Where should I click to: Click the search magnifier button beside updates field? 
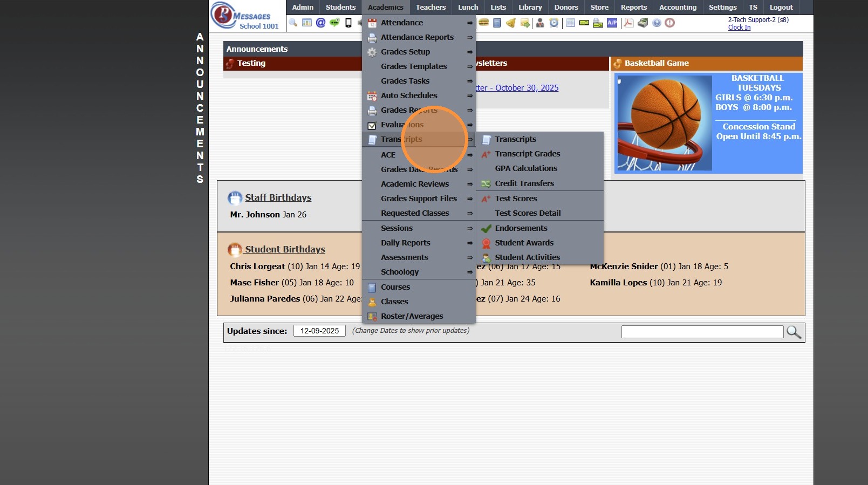[x=794, y=332]
